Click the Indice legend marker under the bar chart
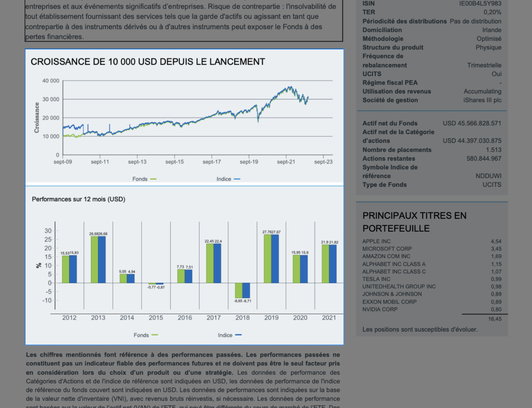The height and width of the screenshot is (408, 532). click(x=239, y=335)
